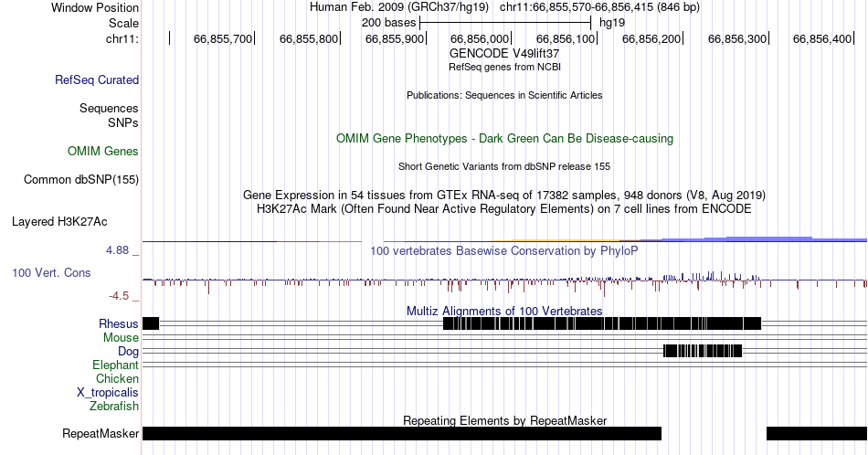This screenshot has width=868, height=455.
Task: Click the SNPs track label
Action: [x=123, y=122]
